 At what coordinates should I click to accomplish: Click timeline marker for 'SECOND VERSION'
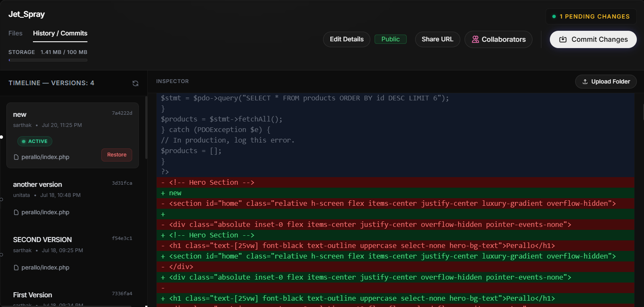pos(1,255)
